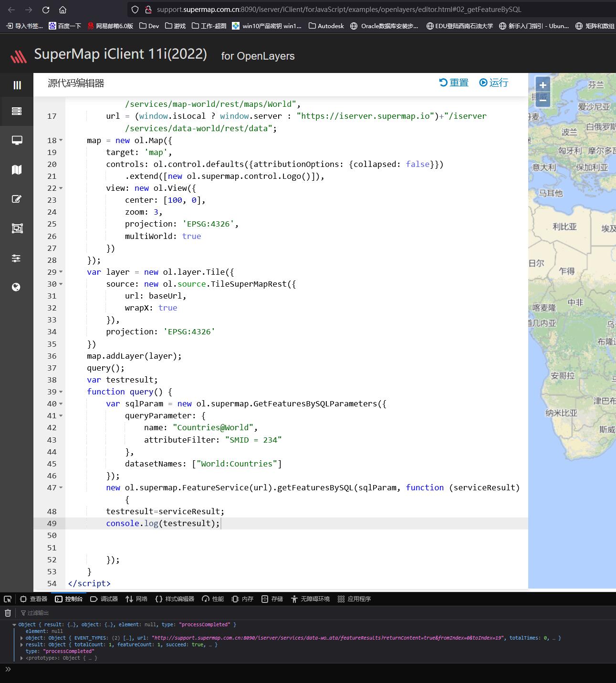
Task: Open the 工作-超图 bookmarks folder
Action: (x=209, y=26)
